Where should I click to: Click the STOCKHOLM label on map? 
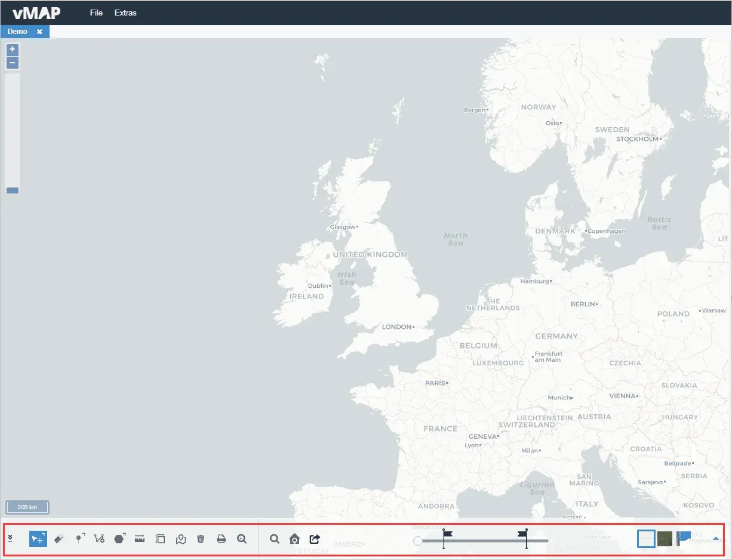637,139
